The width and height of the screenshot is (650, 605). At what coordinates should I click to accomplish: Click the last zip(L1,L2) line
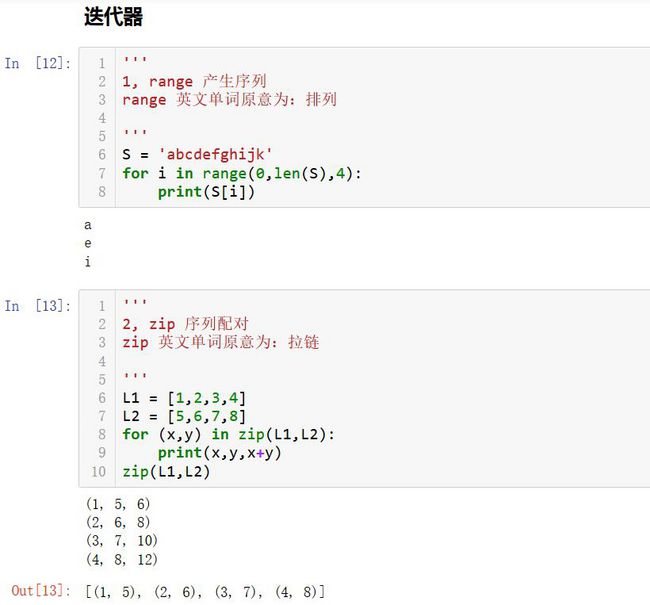pyautogui.click(x=166, y=472)
